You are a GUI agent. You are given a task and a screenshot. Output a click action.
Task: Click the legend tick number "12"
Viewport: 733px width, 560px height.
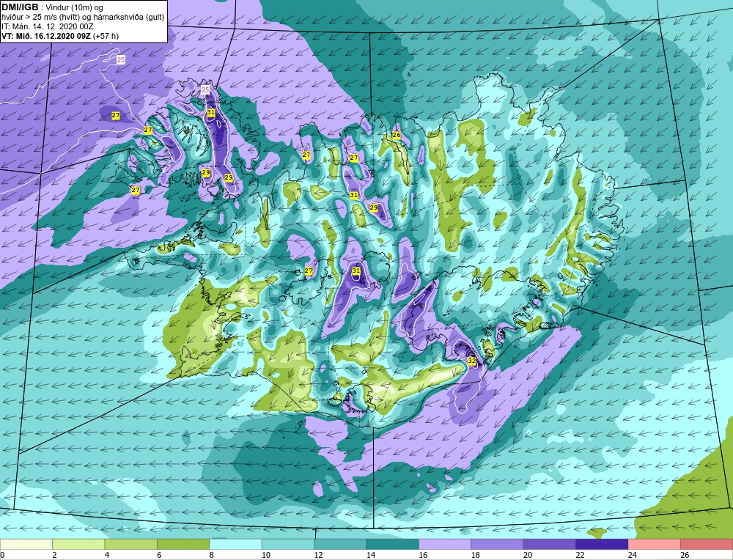point(318,555)
